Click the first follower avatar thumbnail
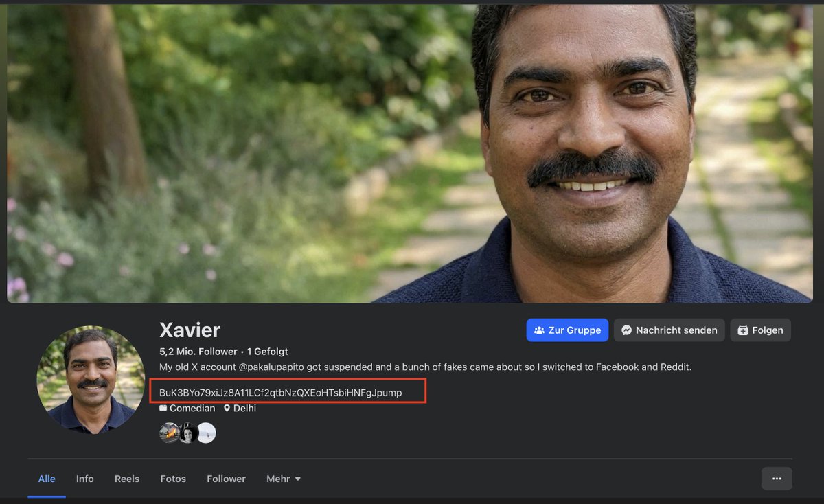The height and width of the screenshot is (504, 824). click(x=169, y=433)
